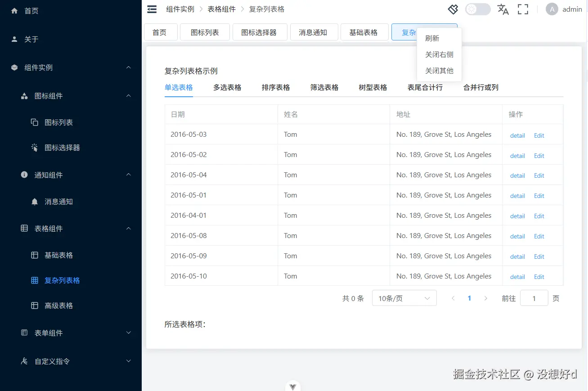Choose 刷新 in the context menu
The image size is (588, 391).
click(x=440, y=39)
